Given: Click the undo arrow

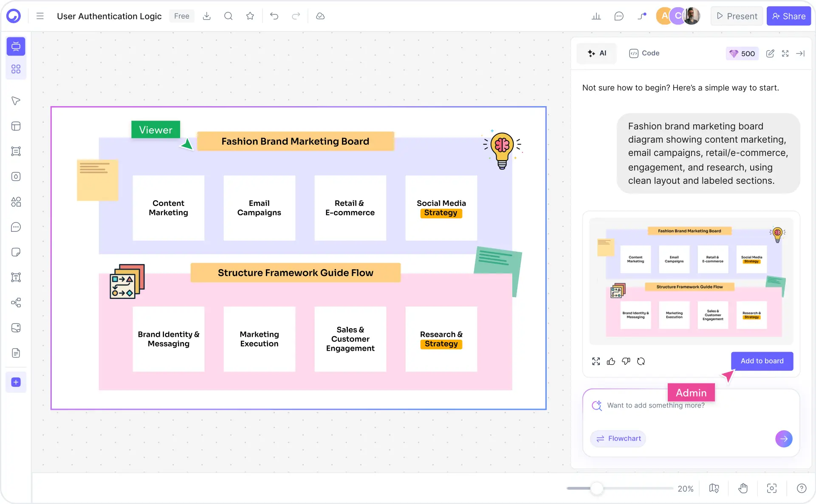Looking at the screenshot, I should pyautogui.click(x=274, y=16).
